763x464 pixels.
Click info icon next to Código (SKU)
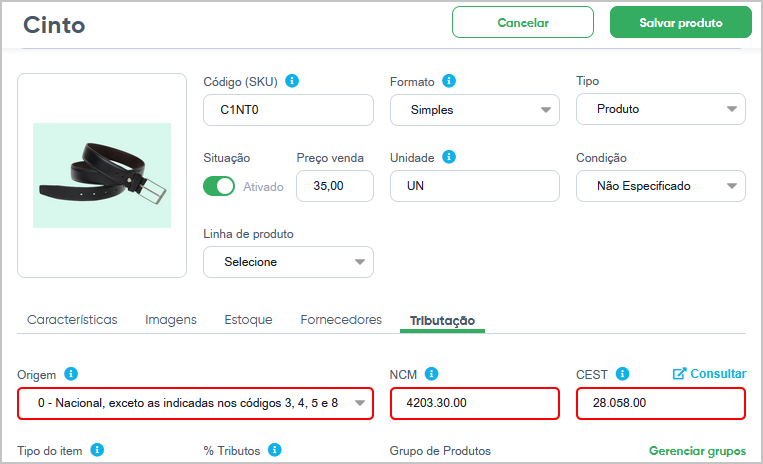(x=292, y=81)
